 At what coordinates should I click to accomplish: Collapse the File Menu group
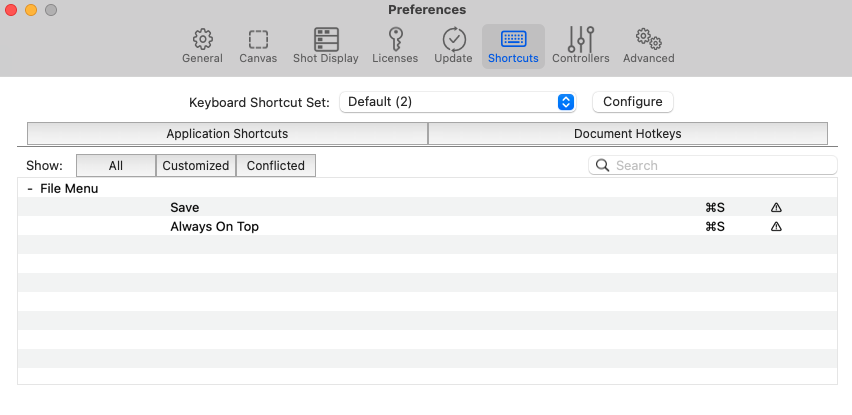(x=30, y=189)
